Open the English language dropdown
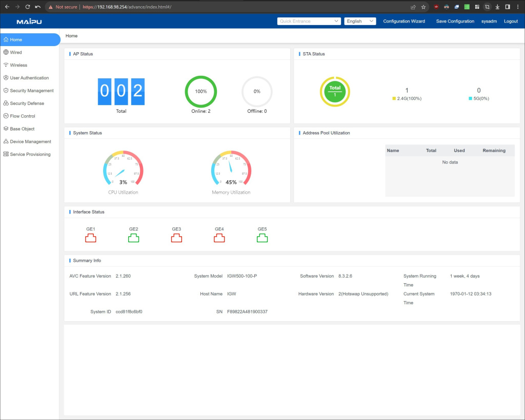Viewport: 525px width, 420px height. pos(360,21)
